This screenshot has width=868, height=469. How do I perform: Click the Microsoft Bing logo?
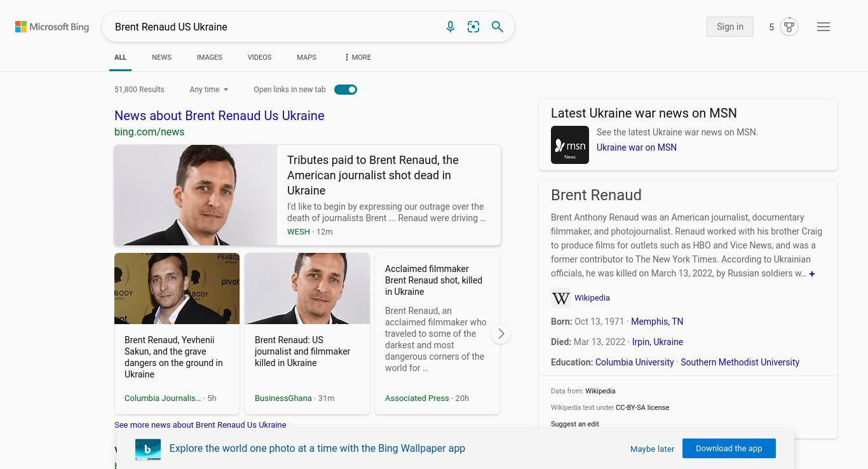click(52, 27)
